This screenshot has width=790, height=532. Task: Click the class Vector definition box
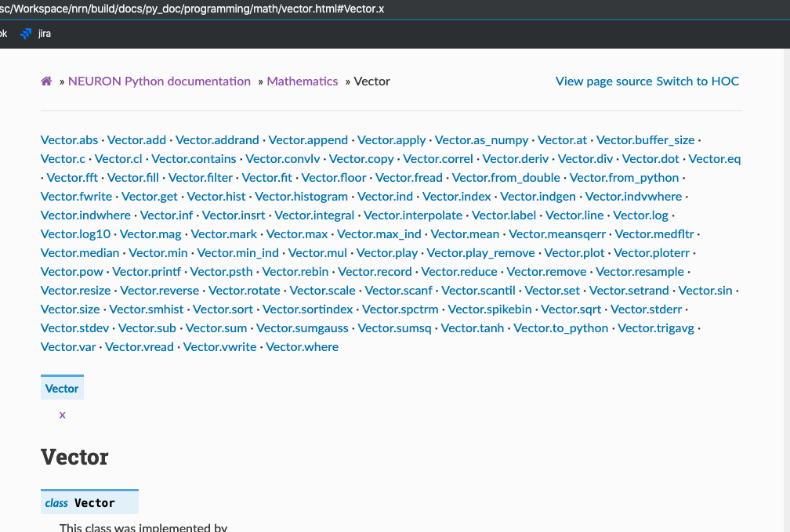pyautogui.click(x=89, y=502)
